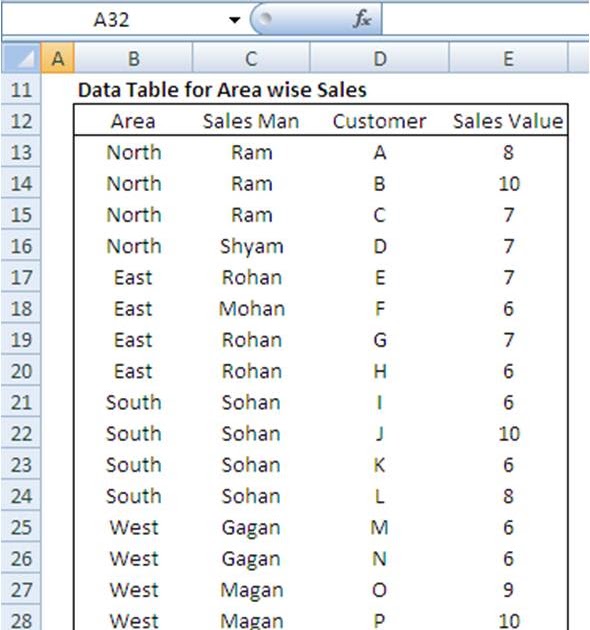Open the Name Box dropdown arrow
The image size is (590, 630).
(x=234, y=20)
